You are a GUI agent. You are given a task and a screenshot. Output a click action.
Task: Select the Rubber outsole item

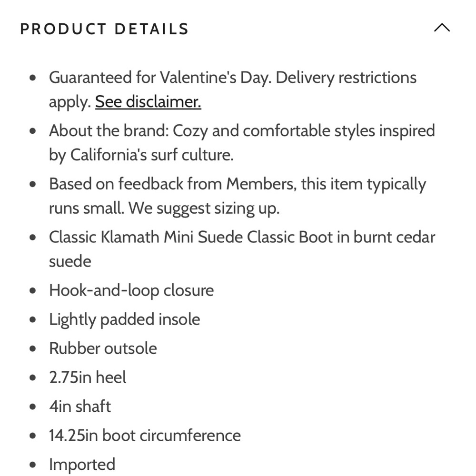(103, 348)
